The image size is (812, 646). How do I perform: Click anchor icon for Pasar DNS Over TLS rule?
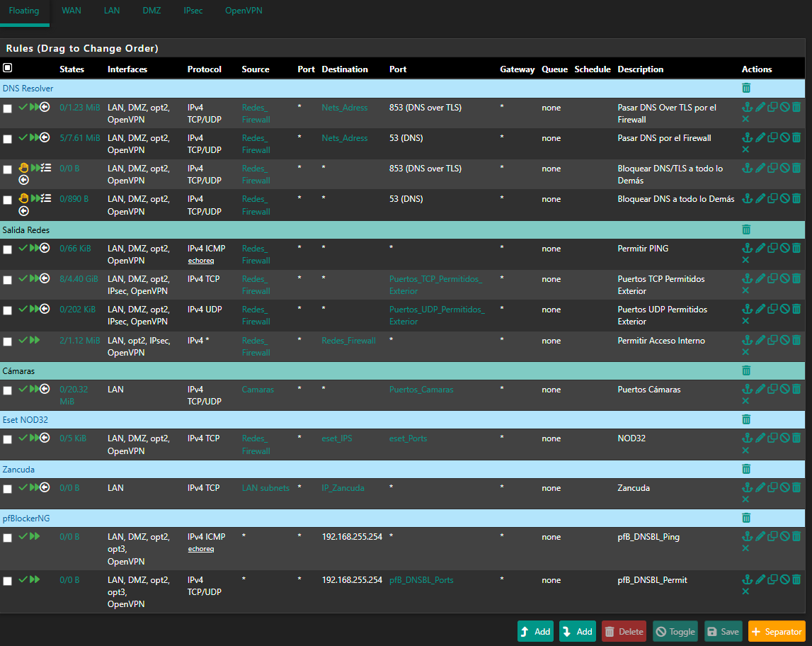(x=747, y=107)
